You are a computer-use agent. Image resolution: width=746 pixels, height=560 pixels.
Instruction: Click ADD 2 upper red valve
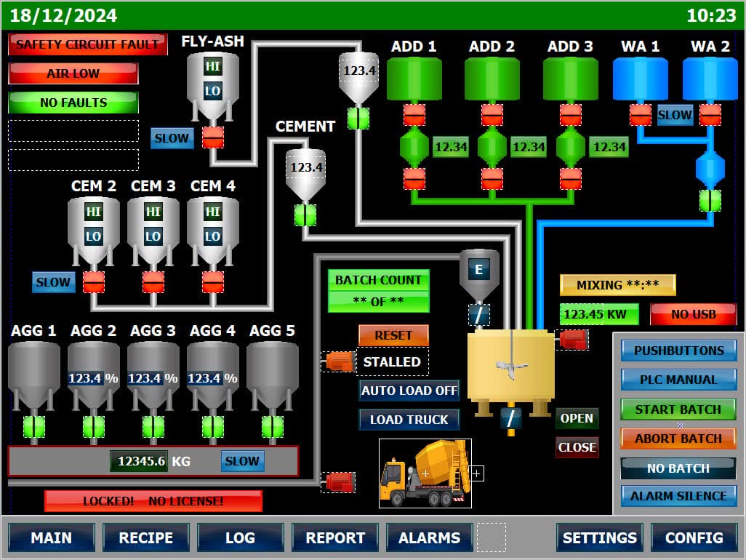coord(492,115)
